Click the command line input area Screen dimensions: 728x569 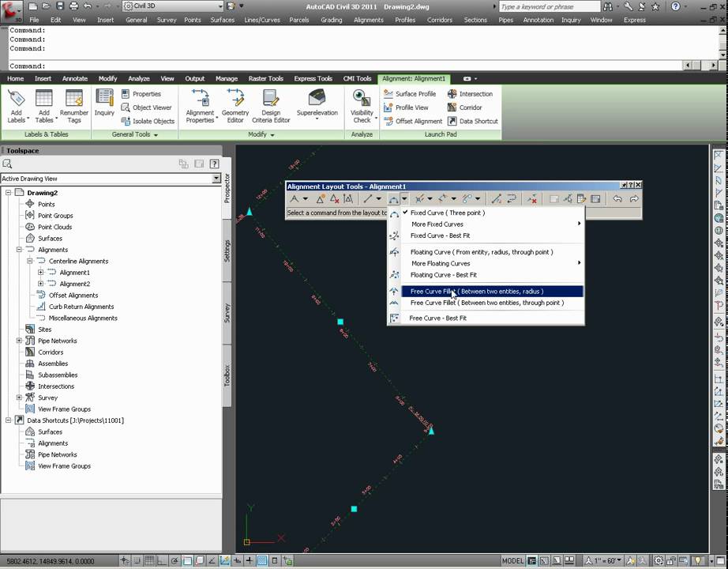[x=346, y=66]
